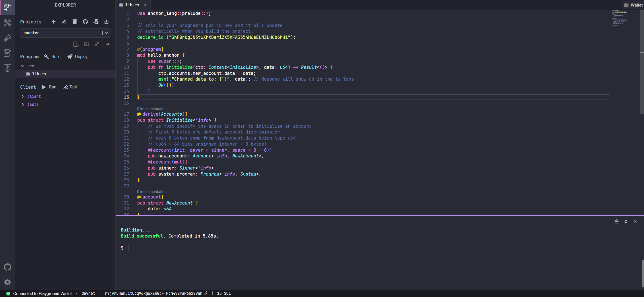Go back arrow icon in explorer
This screenshot has width=644, height=297.
pos(108,44)
